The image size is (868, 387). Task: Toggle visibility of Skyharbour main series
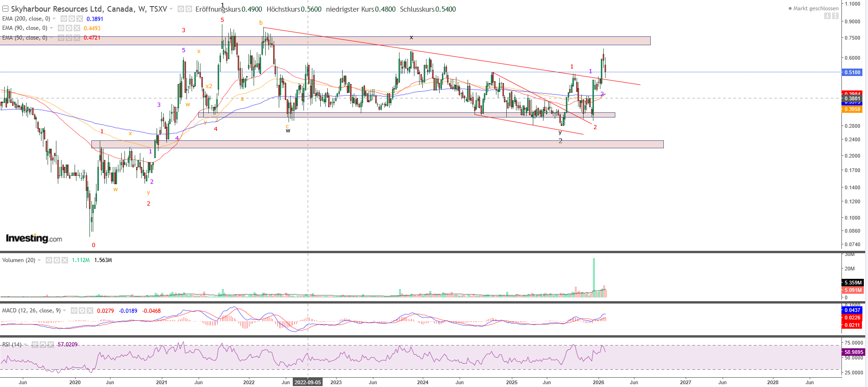(181, 9)
